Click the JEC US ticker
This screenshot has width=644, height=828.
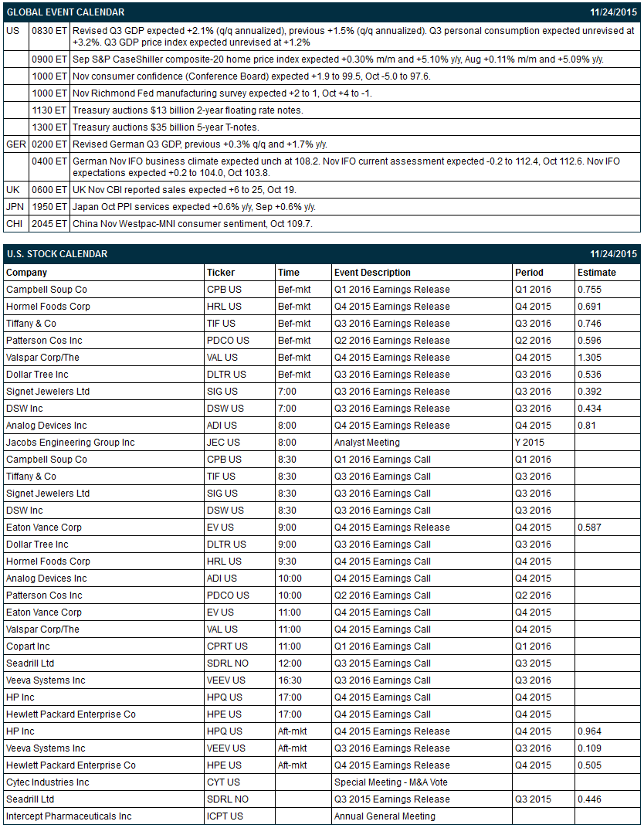(223, 443)
